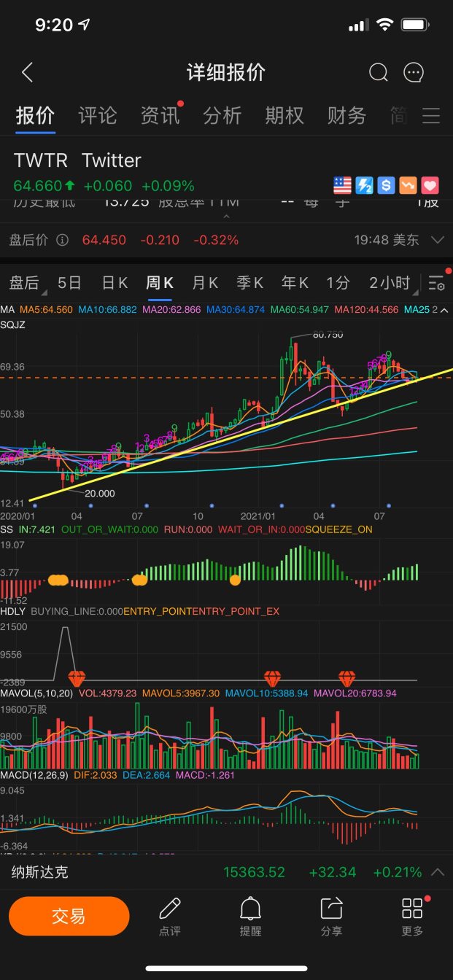Select the 季K chart period
Image resolution: width=453 pixels, height=980 pixels.
pyautogui.click(x=250, y=283)
